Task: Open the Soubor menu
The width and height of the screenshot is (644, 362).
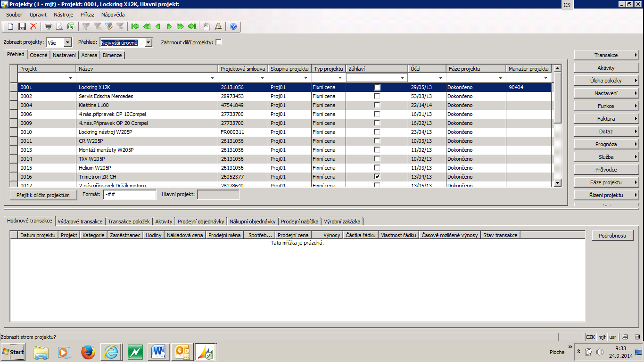Action: pos(15,15)
